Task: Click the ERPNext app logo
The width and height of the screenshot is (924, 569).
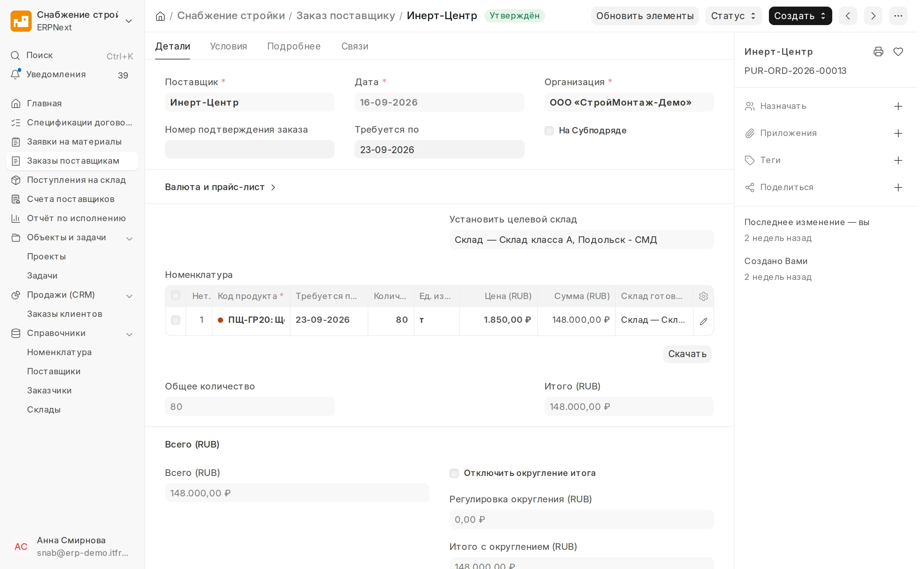Action: pyautogui.click(x=21, y=21)
